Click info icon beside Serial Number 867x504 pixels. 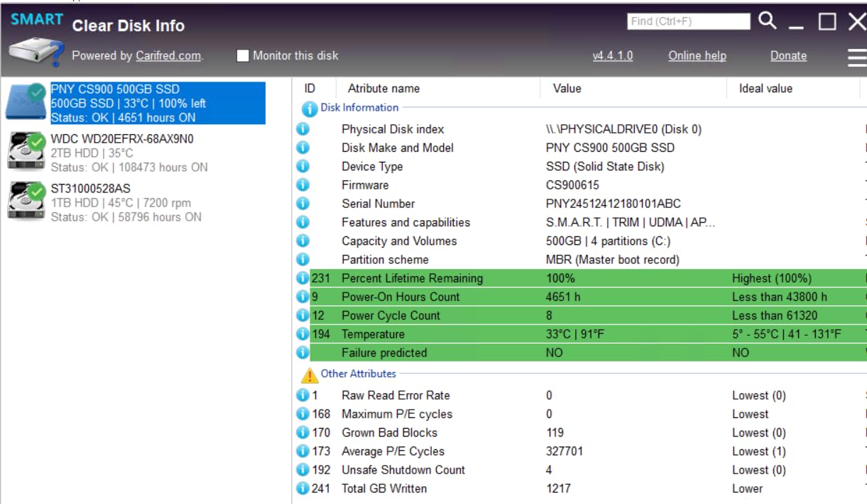pos(302,204)
